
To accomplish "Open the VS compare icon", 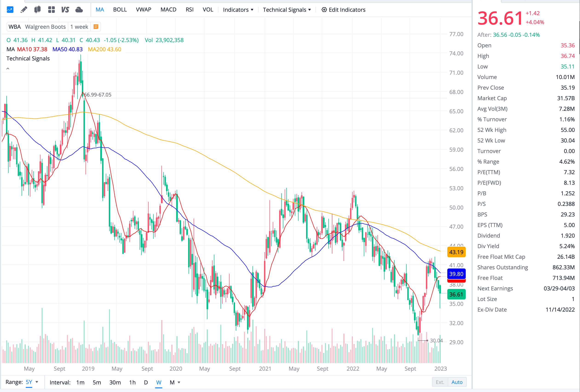I will point(65,10).
